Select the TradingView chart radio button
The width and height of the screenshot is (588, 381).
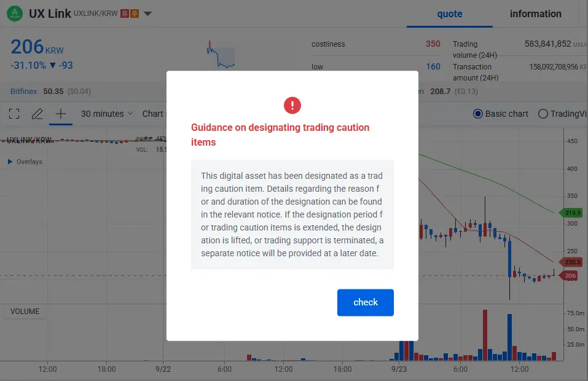coord(543,114)
